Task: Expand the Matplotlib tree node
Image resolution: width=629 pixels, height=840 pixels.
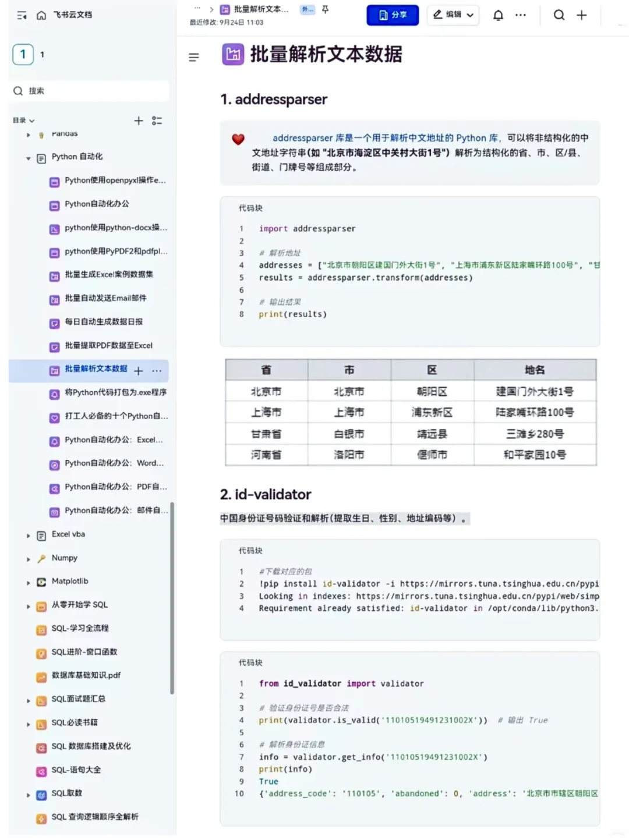Action: tap(28, 583)
